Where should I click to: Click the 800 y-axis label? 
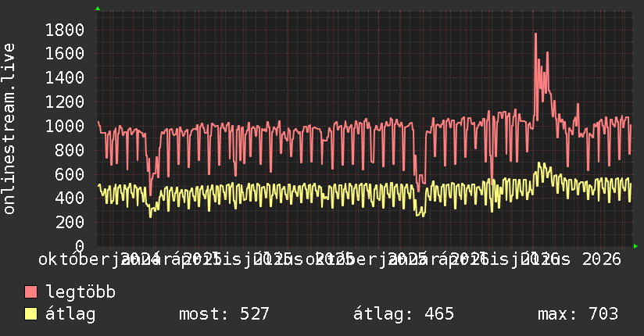70,150
